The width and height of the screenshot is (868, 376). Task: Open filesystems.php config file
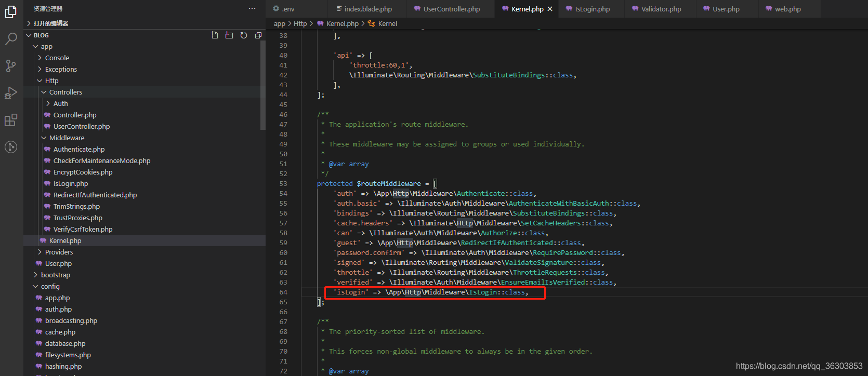(144, 355)
